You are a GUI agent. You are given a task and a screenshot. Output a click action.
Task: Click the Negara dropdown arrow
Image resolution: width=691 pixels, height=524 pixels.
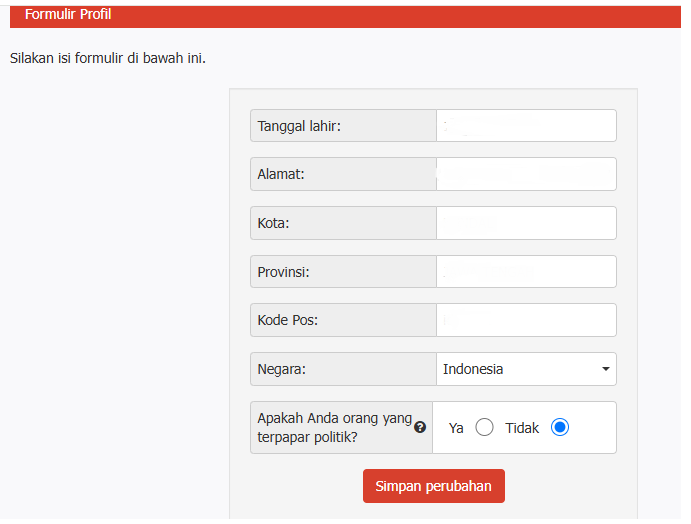605,369
